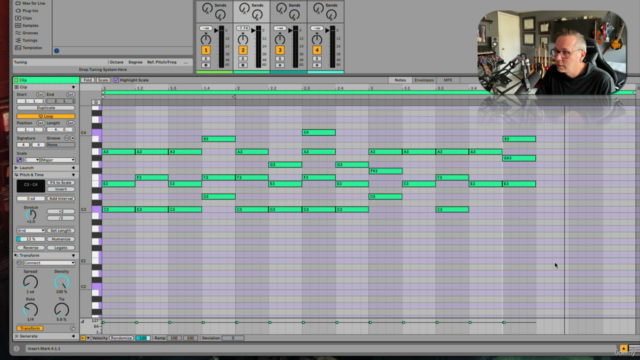Open the scale root note dropdown
The image size is (640, 360).
(31, 160)
